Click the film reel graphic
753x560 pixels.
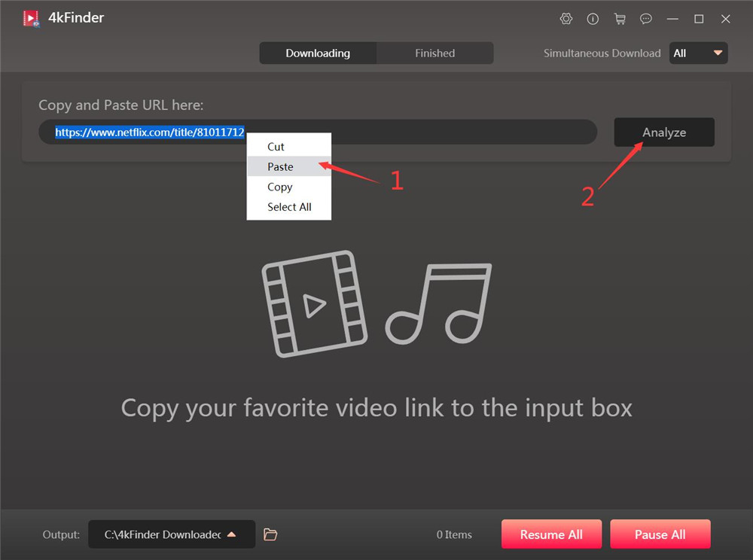point(313,303)
